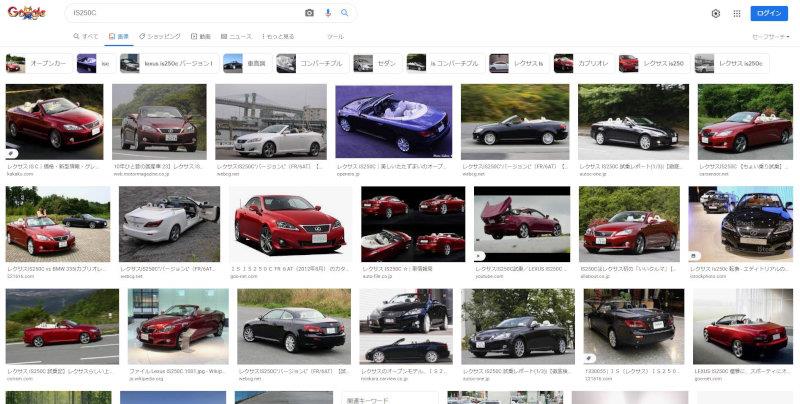Image resolution: width=800 pixels, height=404 pixels.
Task: Click the web.motormagazine.co.jp source link
Action: click(x=139, y=174)
